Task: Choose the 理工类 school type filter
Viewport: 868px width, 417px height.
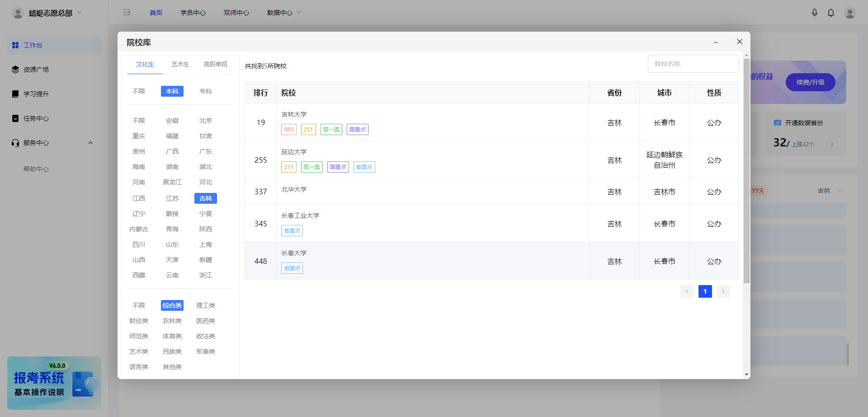Action: (x=206, y=305)
